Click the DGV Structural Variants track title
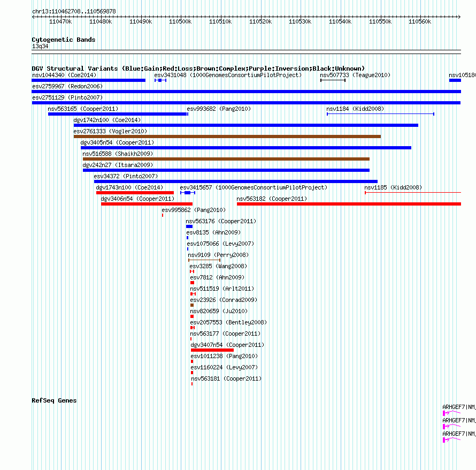This screenshot has height=470, width=476. point(198,69)
